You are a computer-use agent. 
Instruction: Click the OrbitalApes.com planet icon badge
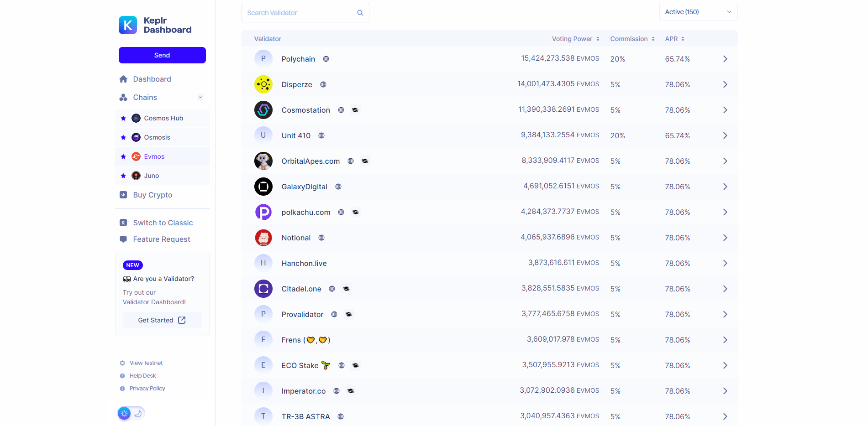click(365, 161)
